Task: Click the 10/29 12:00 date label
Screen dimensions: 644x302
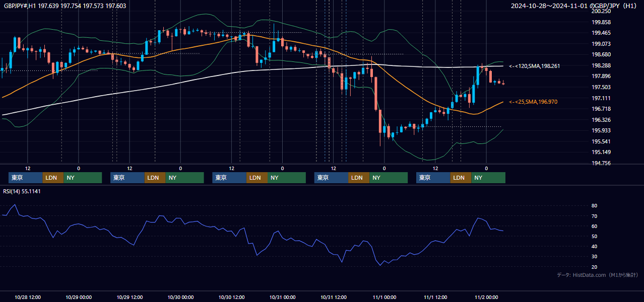Action: 129,297
